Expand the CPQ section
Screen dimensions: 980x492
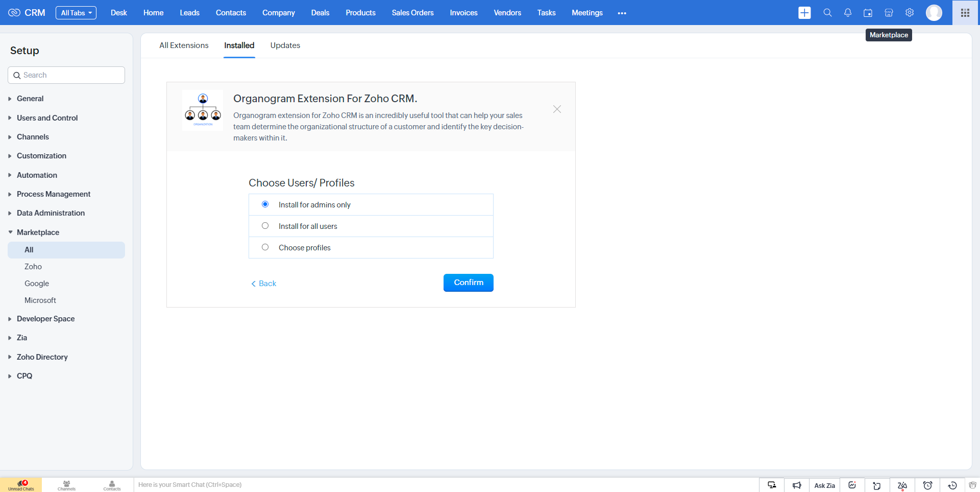point(24,376)
